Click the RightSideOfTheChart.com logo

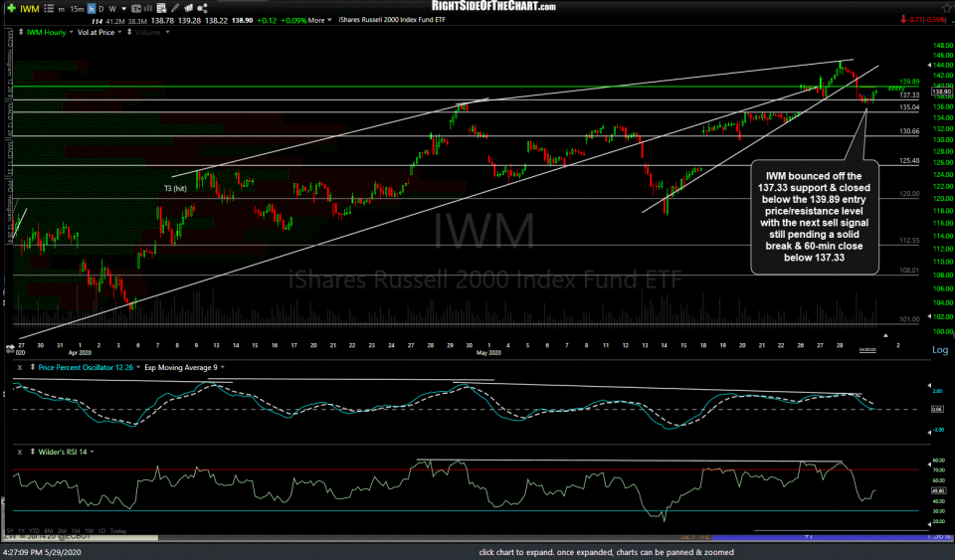click(493, 6)
